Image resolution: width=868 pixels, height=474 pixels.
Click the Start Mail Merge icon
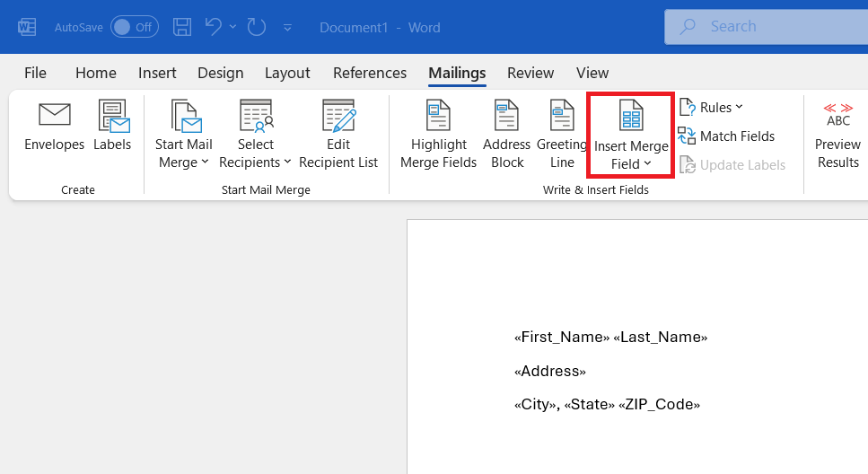187,116
